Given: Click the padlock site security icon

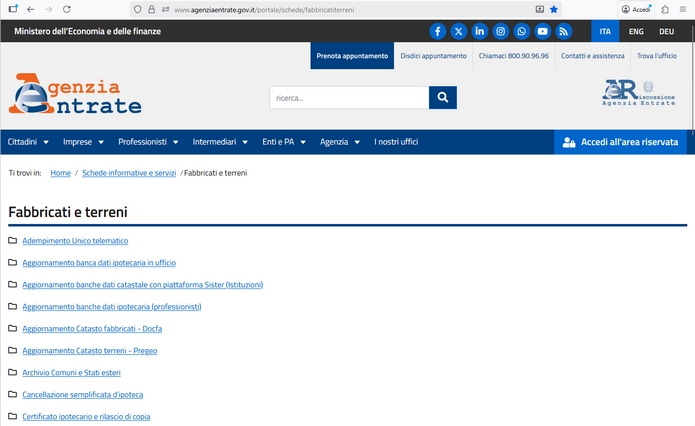Looking at the screenshot, I should (x=152, y=9).
